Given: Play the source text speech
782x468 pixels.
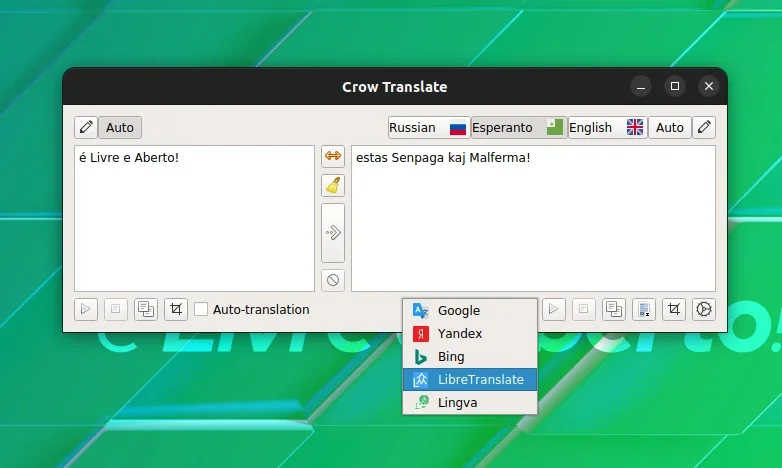Looking at the screenshot, I should coord(86,309).
